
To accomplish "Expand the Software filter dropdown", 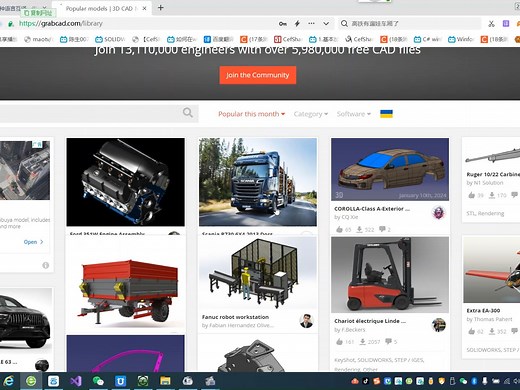I will coord(354,114).
